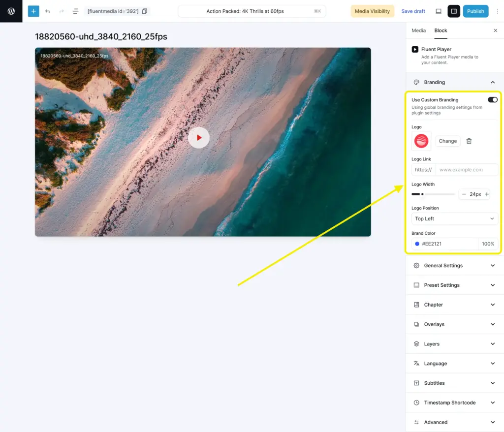
Task: Open the three-dot options menu
Action: [497, 11]
